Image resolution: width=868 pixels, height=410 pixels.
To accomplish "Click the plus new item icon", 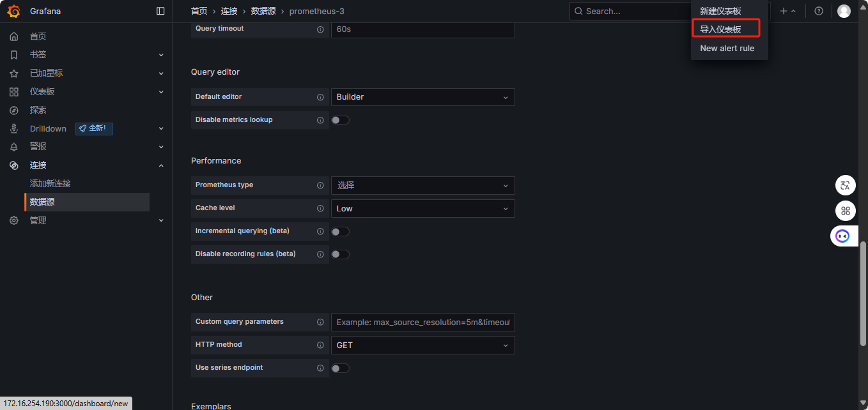I will pyautogui.click(x=784, y=11).
